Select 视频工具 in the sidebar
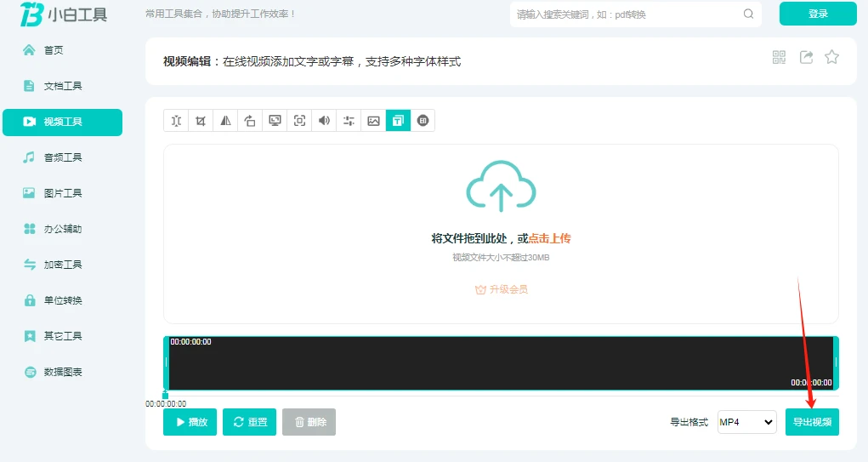The height and width of the screenshot is (462, 868). coord(63,122)
